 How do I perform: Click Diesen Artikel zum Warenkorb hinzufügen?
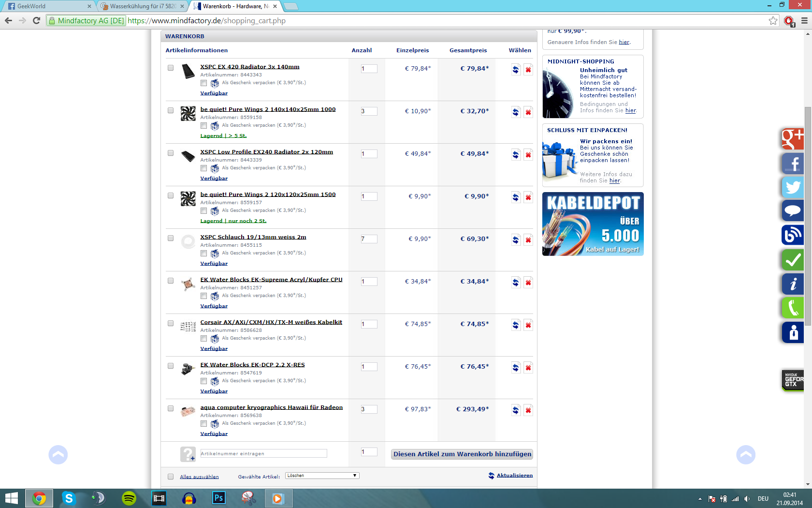[x=462, y=454]
